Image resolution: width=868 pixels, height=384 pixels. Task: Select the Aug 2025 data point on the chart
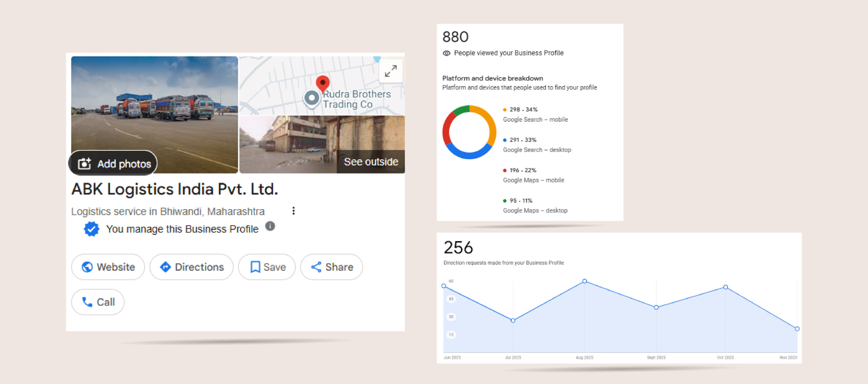pyautogui.click(x=585, y=281)
